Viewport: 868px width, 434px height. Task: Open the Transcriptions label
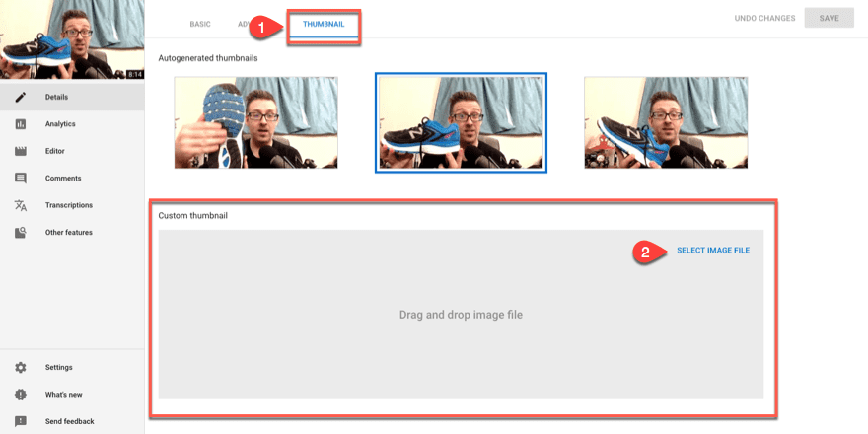(x=69, y=205)
